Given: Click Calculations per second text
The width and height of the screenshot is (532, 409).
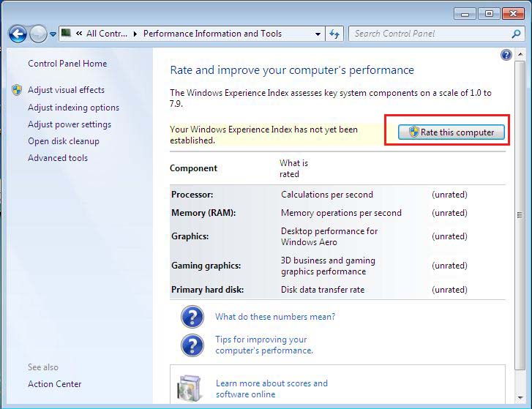Looking at the screenshot, I should pyautogui.click(x=326, y=195).
